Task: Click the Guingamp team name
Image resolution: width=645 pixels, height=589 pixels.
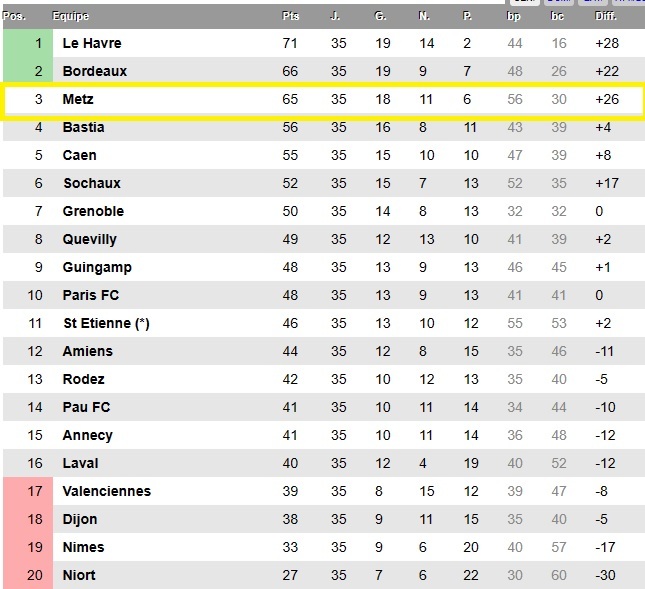Action: pos(97,268)
